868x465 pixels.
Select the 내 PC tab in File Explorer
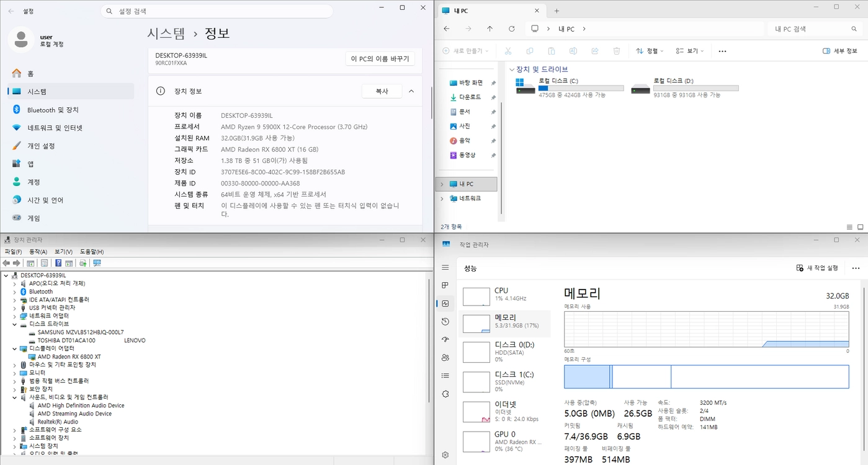[490, 11]
